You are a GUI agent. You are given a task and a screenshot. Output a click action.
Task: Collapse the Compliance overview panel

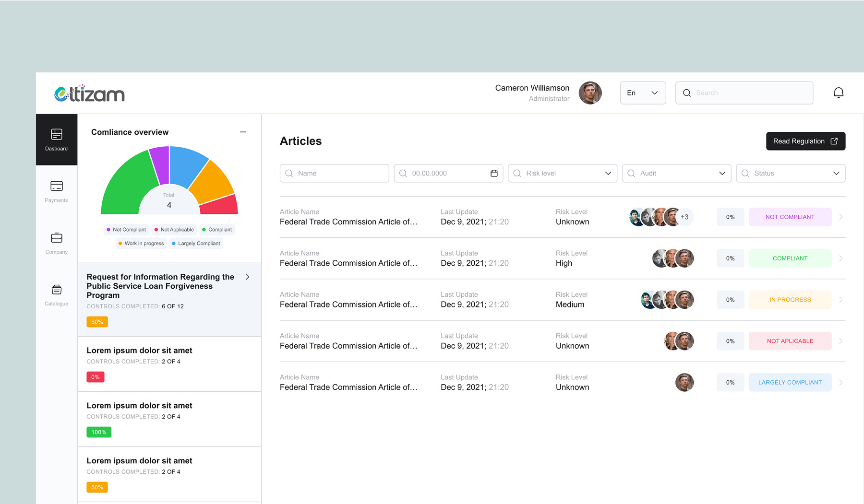(243, 131)
